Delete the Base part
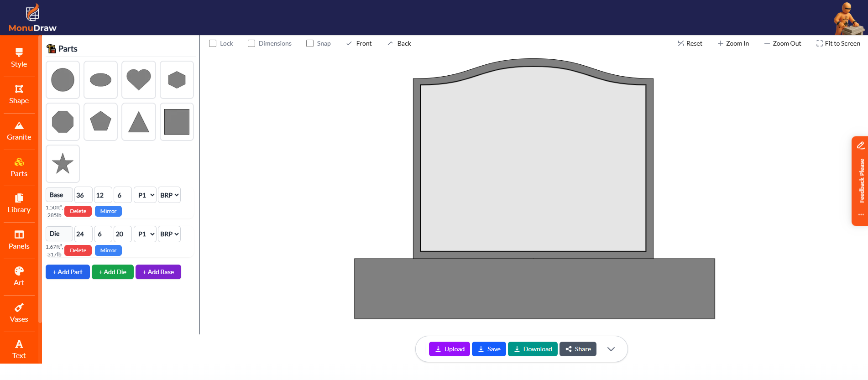Viewport: 868px width, 380px height. 78,211
